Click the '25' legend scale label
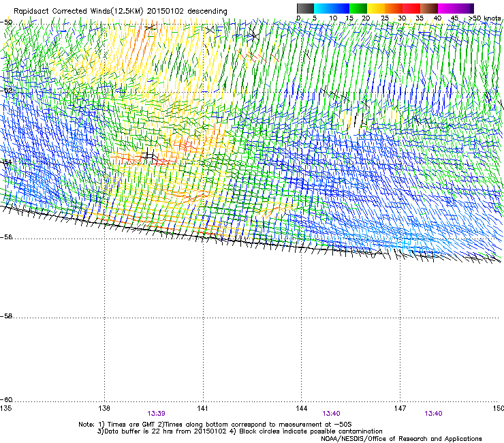The height and width of the screenshot is (443, 504). 385,18
